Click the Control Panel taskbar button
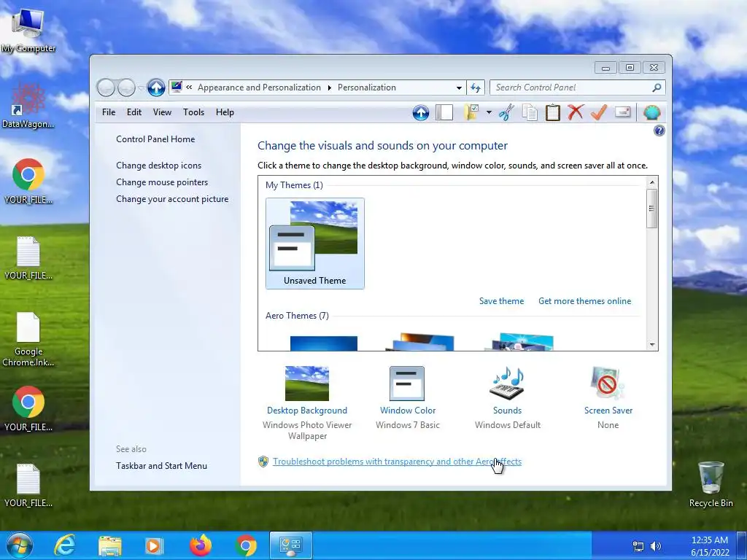This screenshot has height=560, width=747. 291,545
